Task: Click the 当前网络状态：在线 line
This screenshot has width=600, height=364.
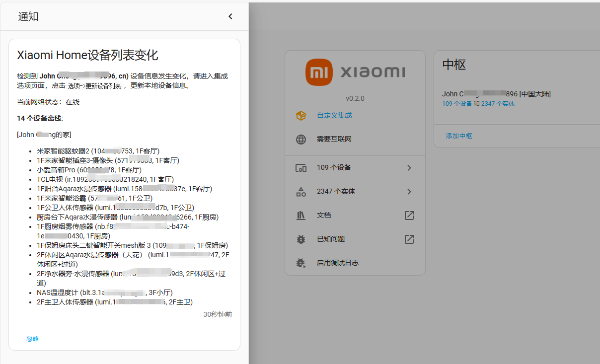Action: 48,102
